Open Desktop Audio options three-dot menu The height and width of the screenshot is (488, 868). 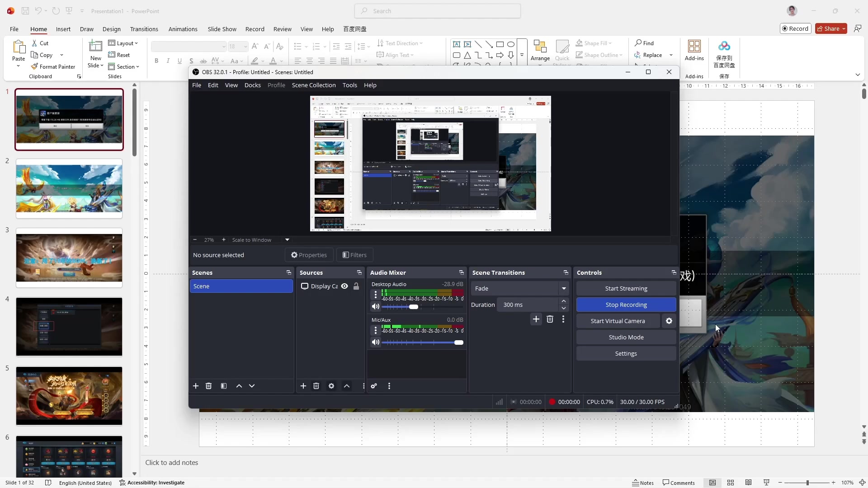pyautogui.click(x=375, y=295)
